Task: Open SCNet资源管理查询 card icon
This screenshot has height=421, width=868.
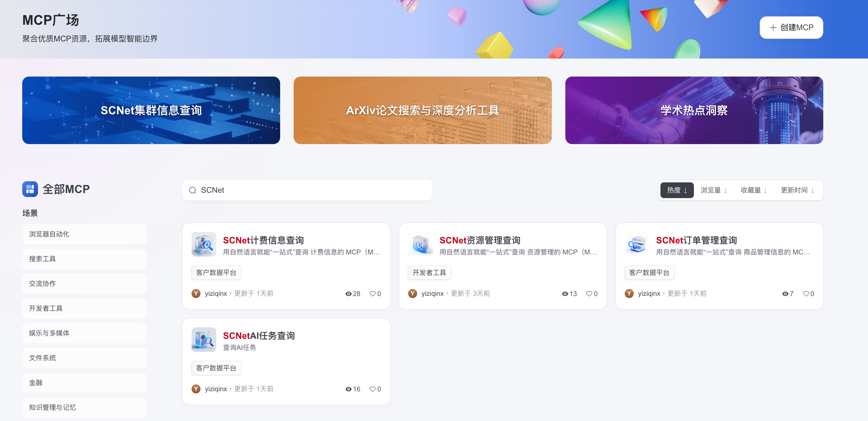Action: point(420,244)
